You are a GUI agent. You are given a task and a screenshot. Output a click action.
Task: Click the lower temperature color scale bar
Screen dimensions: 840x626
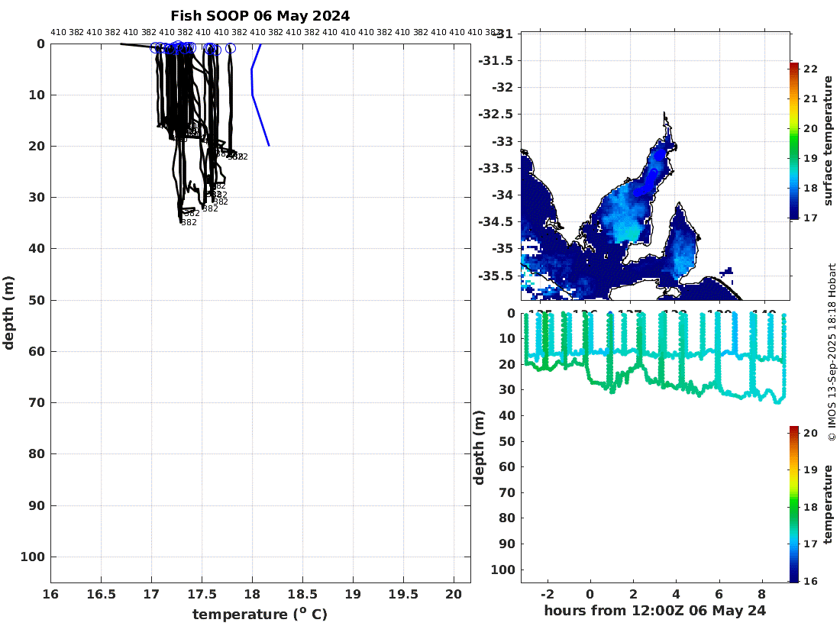click(x=793, y=504)
